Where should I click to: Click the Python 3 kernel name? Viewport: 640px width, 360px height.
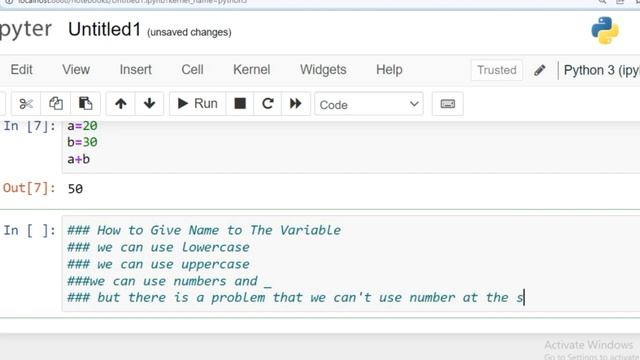point(601,70)
